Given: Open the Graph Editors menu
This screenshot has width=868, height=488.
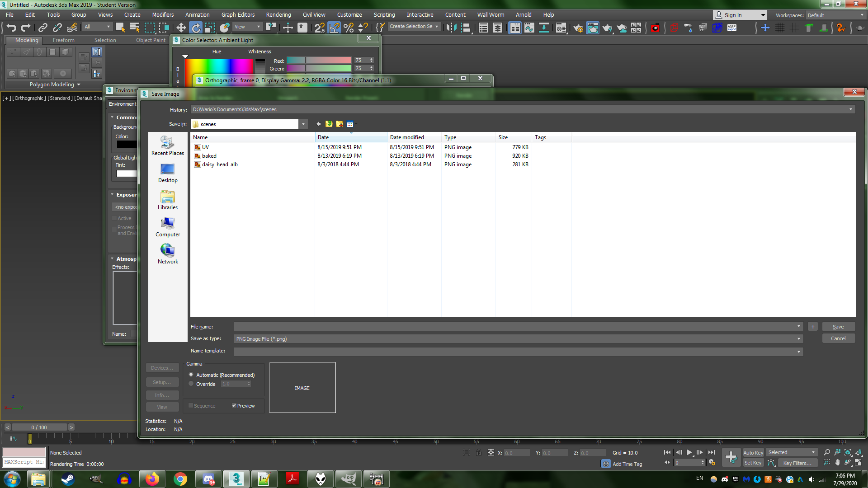Looking at the screenshot, I should [238, 15].
